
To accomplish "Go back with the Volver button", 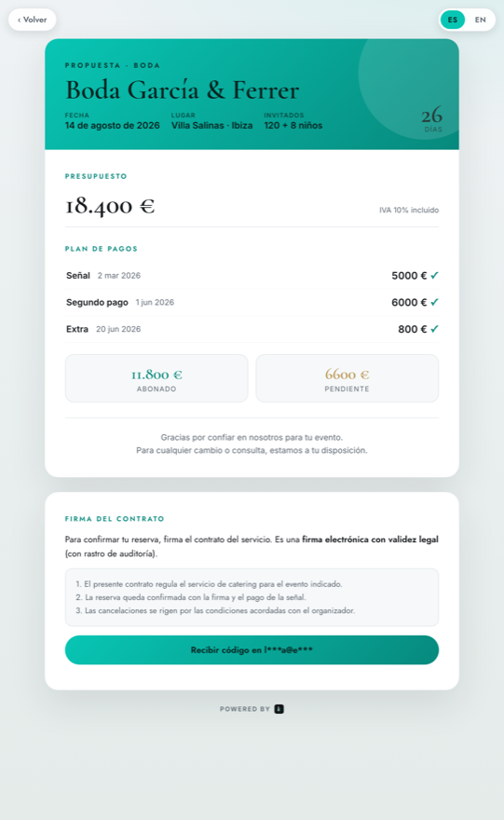I will point(33,20).
